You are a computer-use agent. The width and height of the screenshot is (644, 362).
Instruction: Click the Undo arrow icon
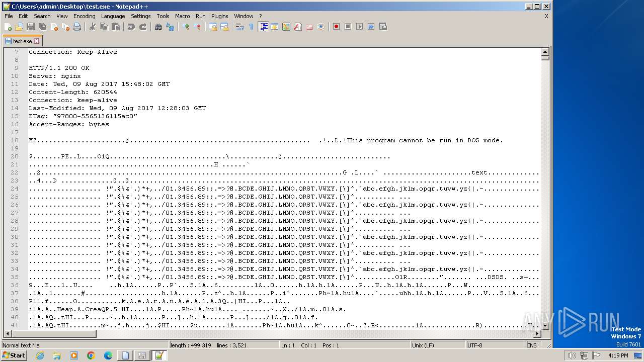tap(131, 27)
